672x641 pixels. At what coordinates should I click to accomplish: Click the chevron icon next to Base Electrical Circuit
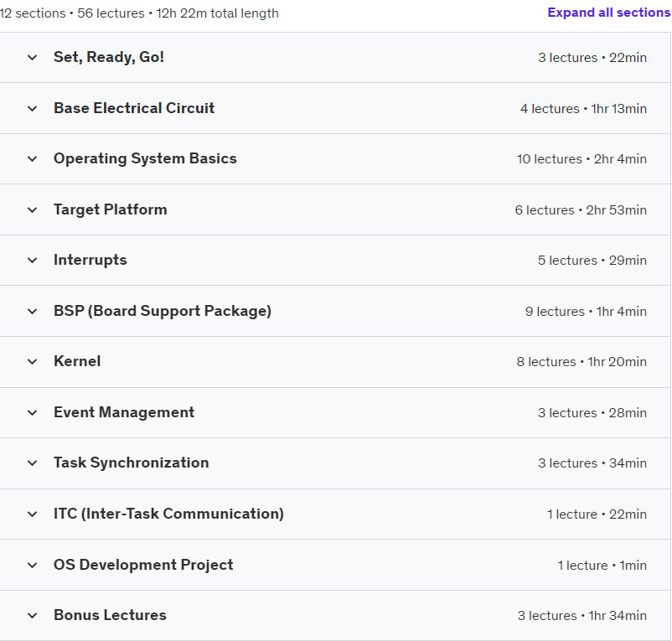click(32, 108)
